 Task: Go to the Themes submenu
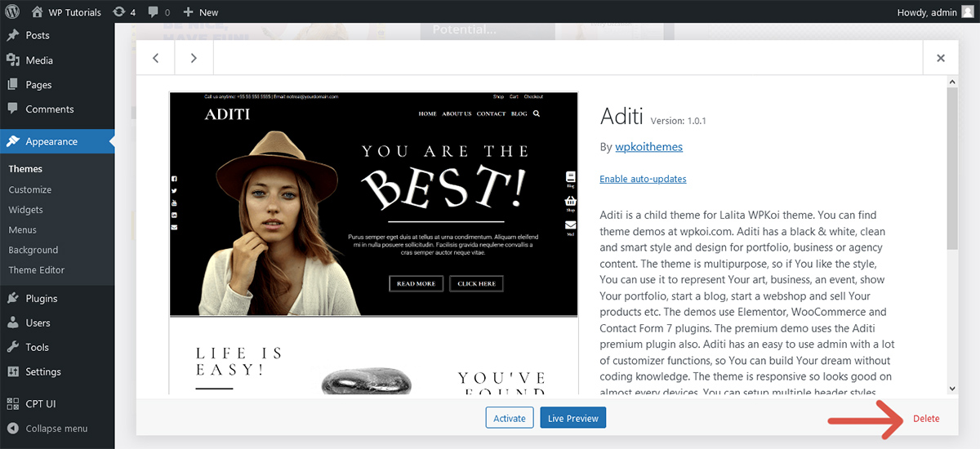tap(25, 169)
